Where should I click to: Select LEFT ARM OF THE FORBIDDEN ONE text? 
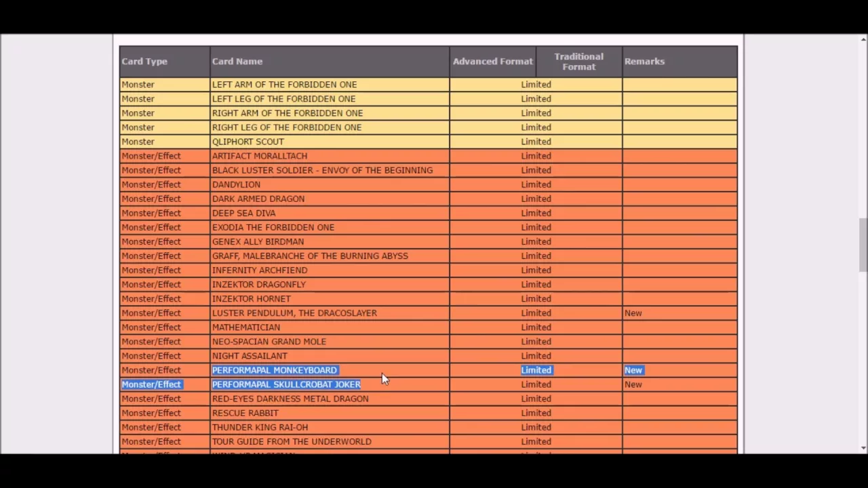pyautogui.click(x=284, y=85)
